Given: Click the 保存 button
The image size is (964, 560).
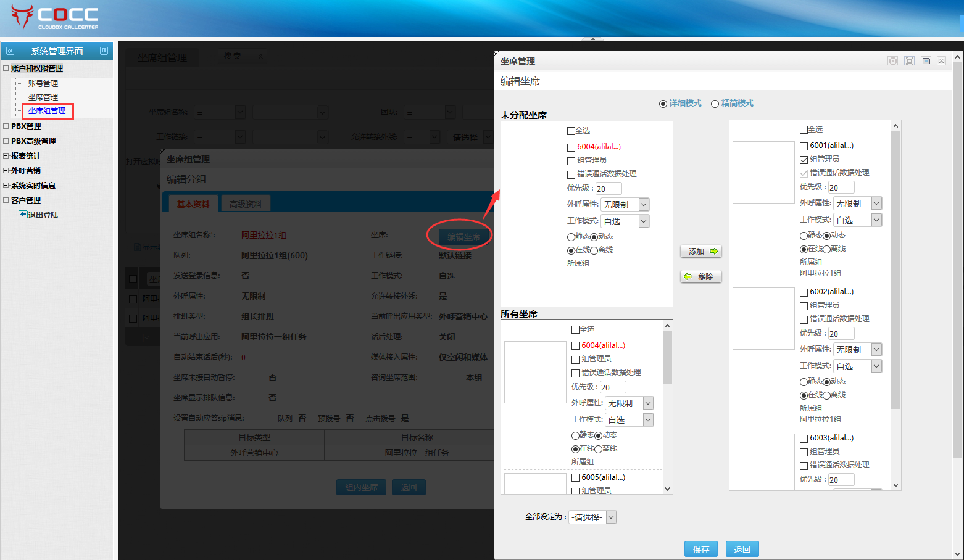Looking at the screenshot, I should coord(700,549).
